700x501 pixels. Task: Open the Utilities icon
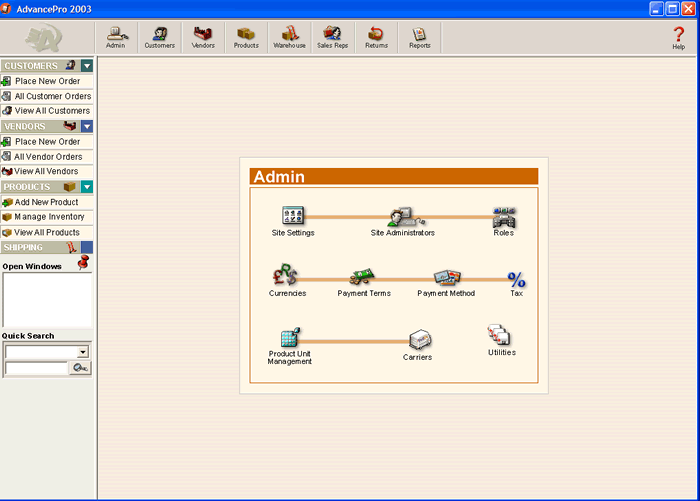coord(501,340)
